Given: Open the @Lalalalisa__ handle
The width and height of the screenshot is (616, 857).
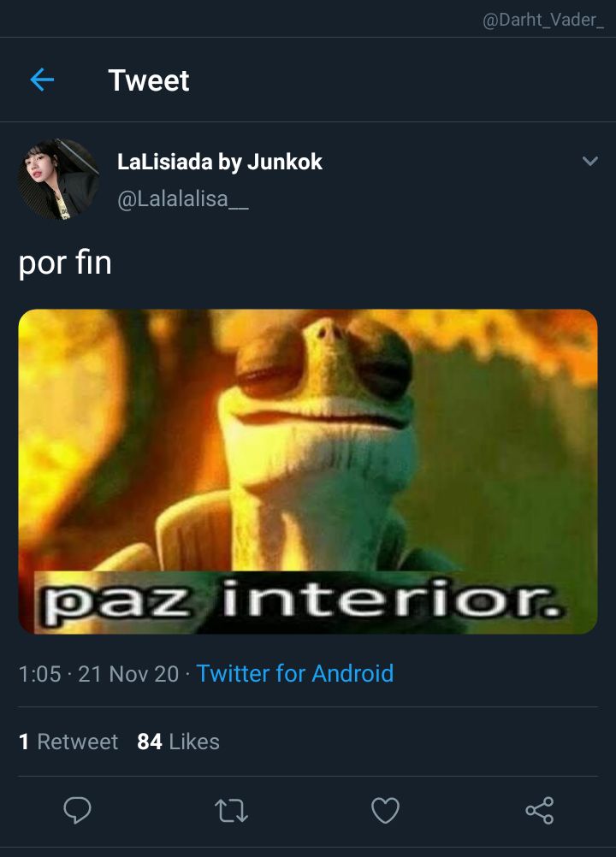Looking at the screenshot, I should pos(182,199).
